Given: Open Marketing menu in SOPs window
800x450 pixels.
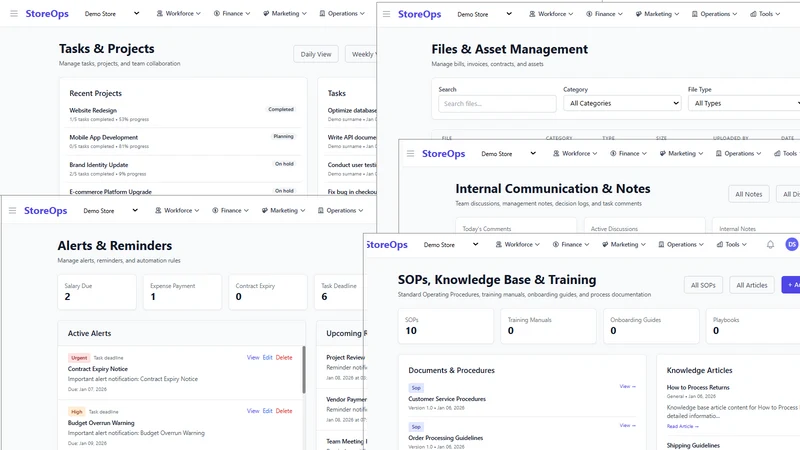Looking at the screenshot, I should (624, 245).
